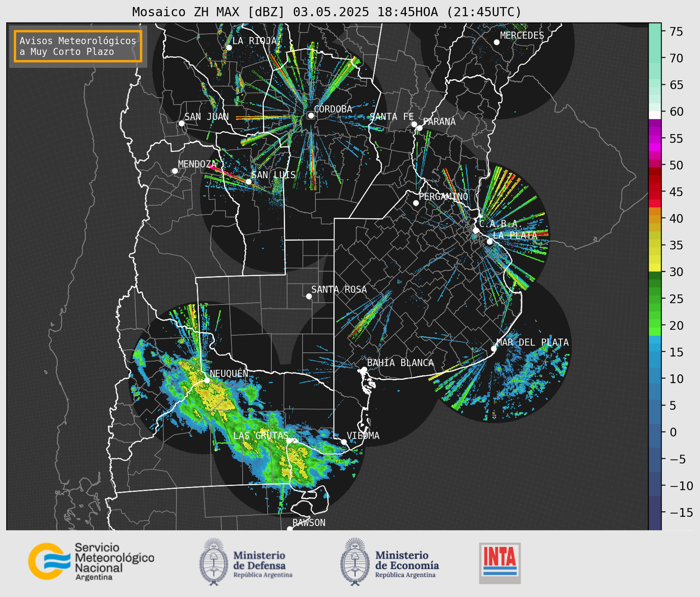This screenshot has height=597, width=700.
Task: Select the MAR DEL PLATA city marker
Action: pyautogui.click(x=493, y=349)
